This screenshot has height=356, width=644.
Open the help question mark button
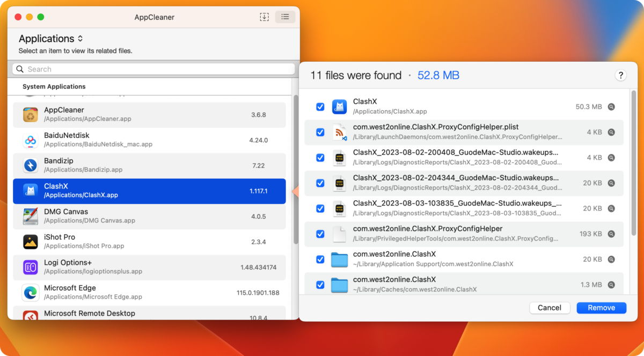(620, 75)
